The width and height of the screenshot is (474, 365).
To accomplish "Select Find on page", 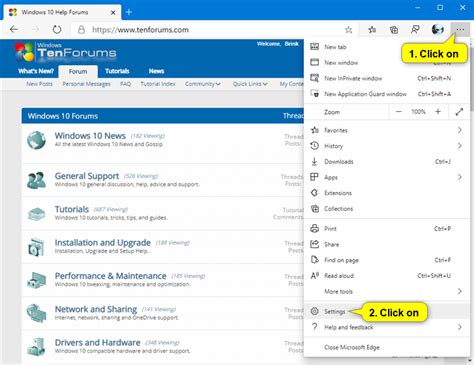I will [387, 260].
